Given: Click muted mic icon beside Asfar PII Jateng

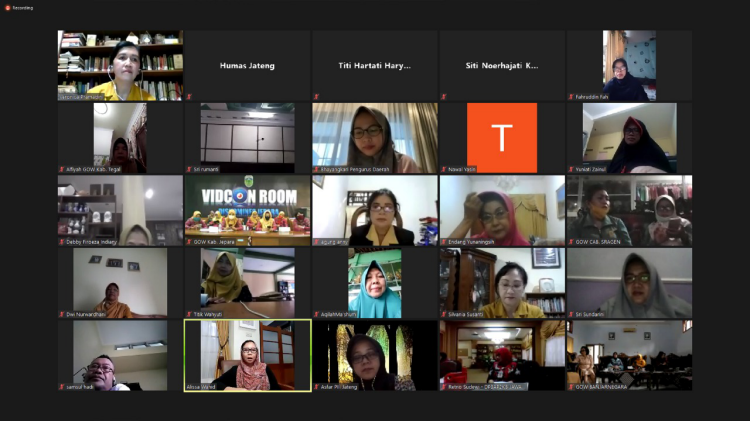Looking at the screenshot, I should (316, 387).
